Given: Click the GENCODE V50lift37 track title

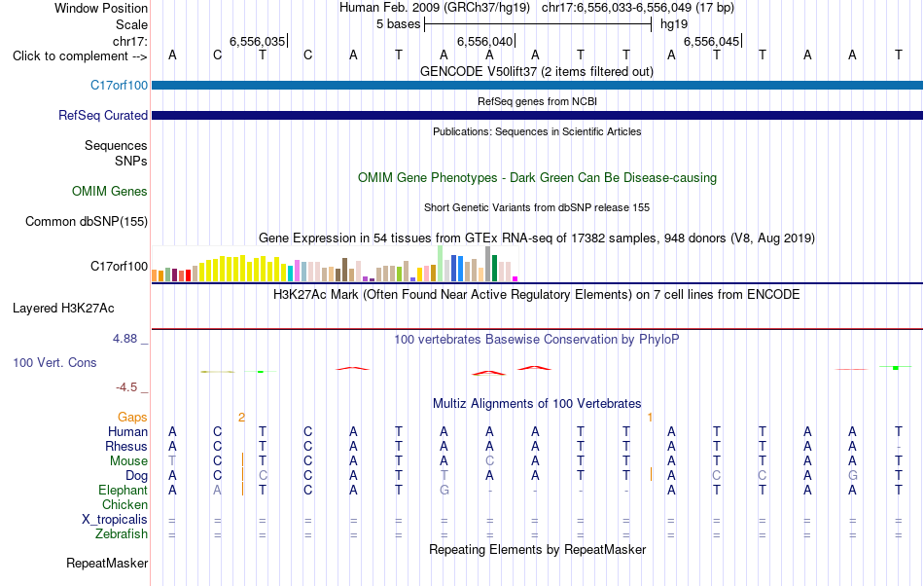Looking at the screenshot, I should pyautogui.click(x=536, y=71).
